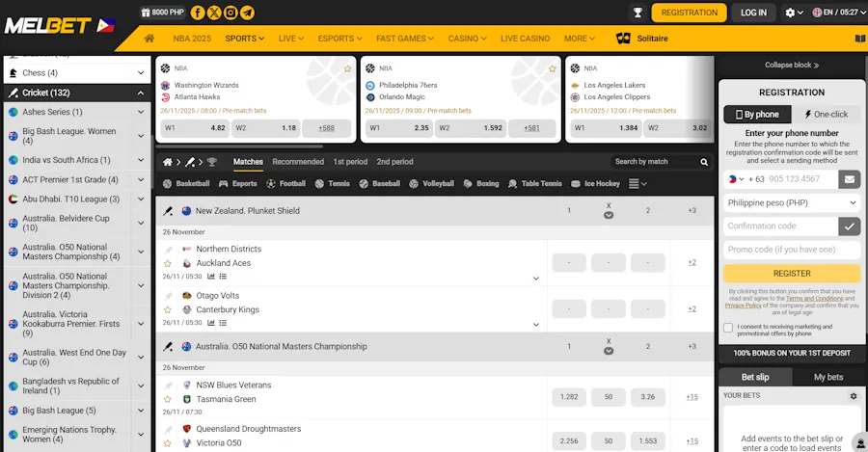Screen dimensions: 868x452
Task: Favorite the NSW Blues Veterans match star
Action: (168, 399)
